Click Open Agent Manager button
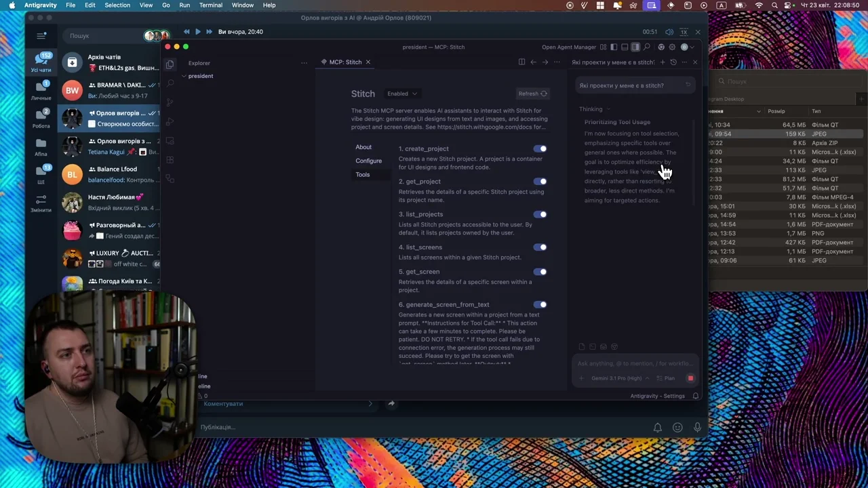Screen dimensions: 868x488 pyautogui.click(x=568, y=47)
